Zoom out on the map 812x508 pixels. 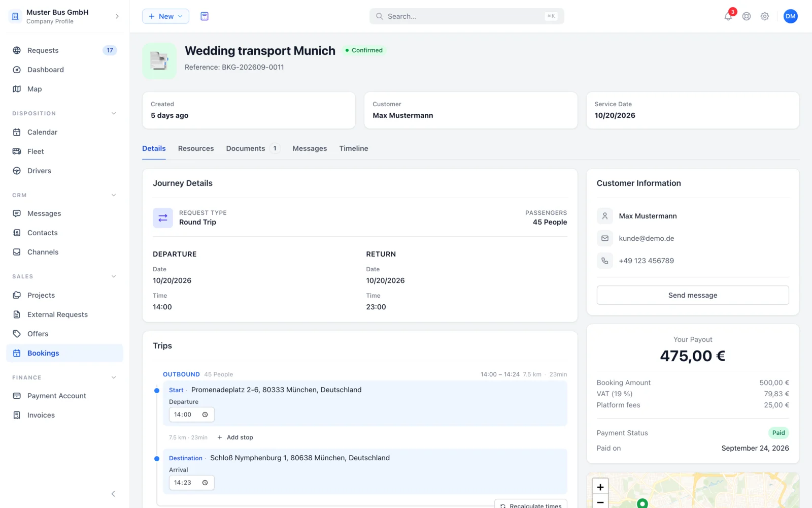pyautogui.click(x=600, y=502)
